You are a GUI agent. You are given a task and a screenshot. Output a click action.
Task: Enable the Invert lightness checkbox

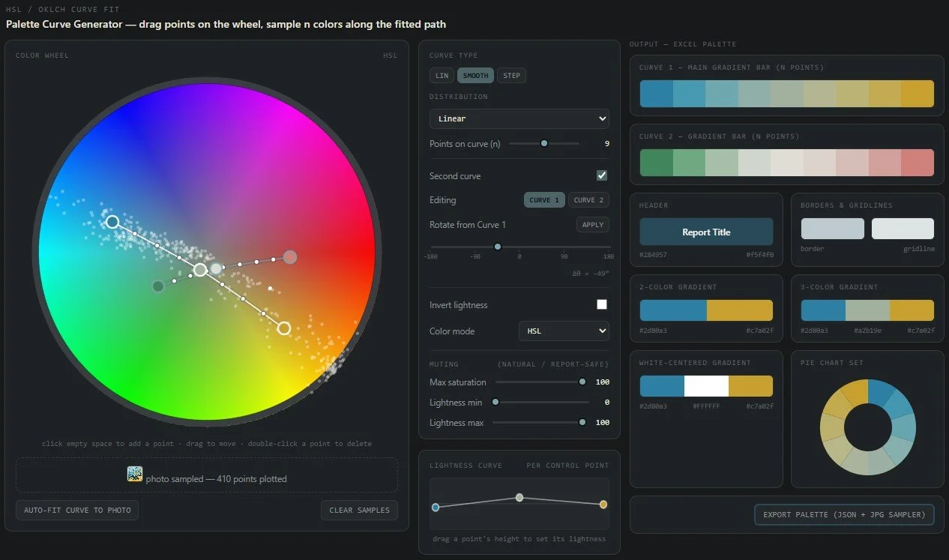[x=601, y=304]
